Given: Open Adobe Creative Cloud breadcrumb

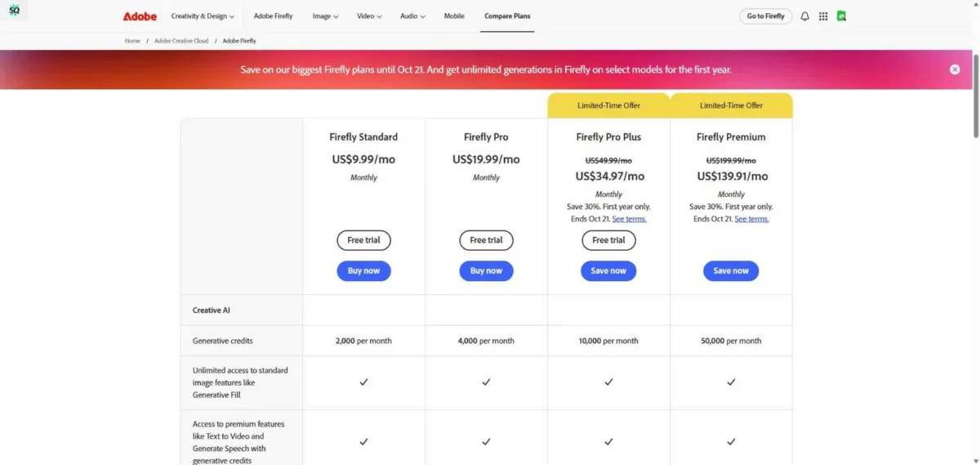Looking at the screenshot, I should tap(181, 40).
